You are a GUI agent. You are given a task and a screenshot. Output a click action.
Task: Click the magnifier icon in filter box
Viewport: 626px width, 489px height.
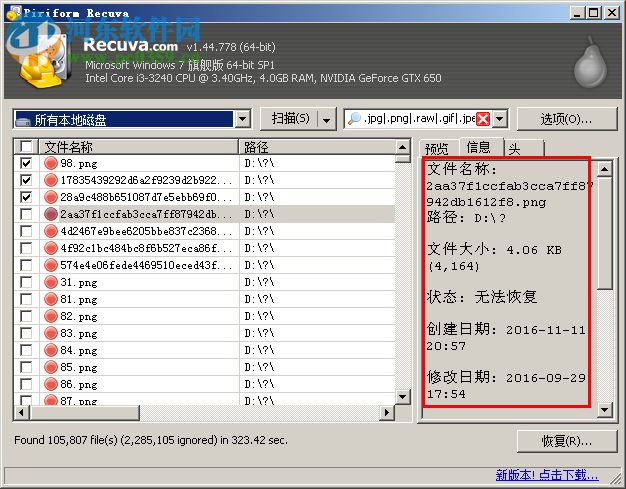pos(354,119)
